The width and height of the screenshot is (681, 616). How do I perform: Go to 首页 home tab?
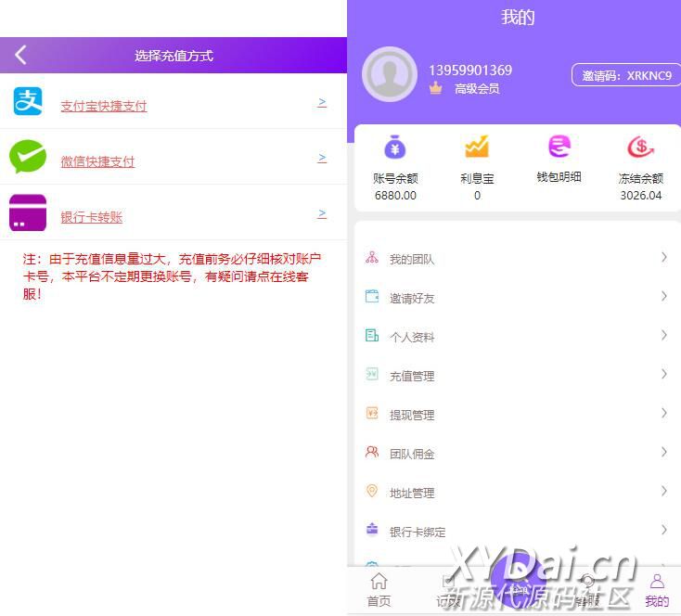tap(379, 590)
